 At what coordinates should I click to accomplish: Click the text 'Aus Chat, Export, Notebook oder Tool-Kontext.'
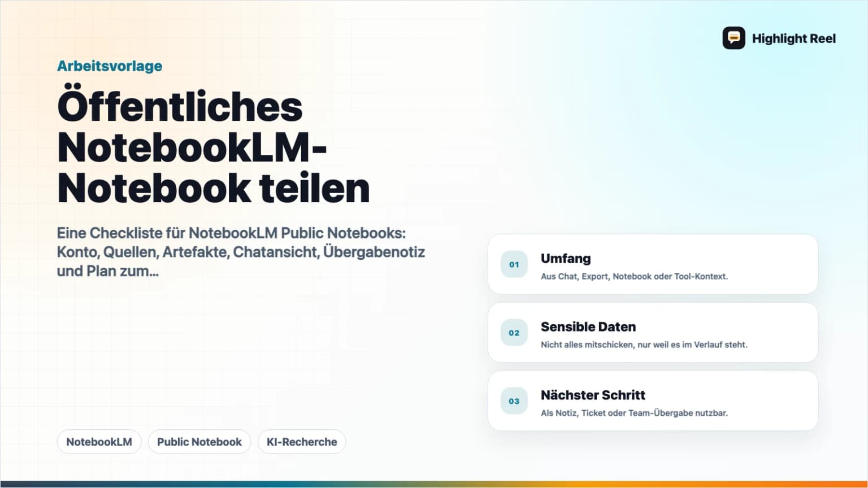[634, 276]
